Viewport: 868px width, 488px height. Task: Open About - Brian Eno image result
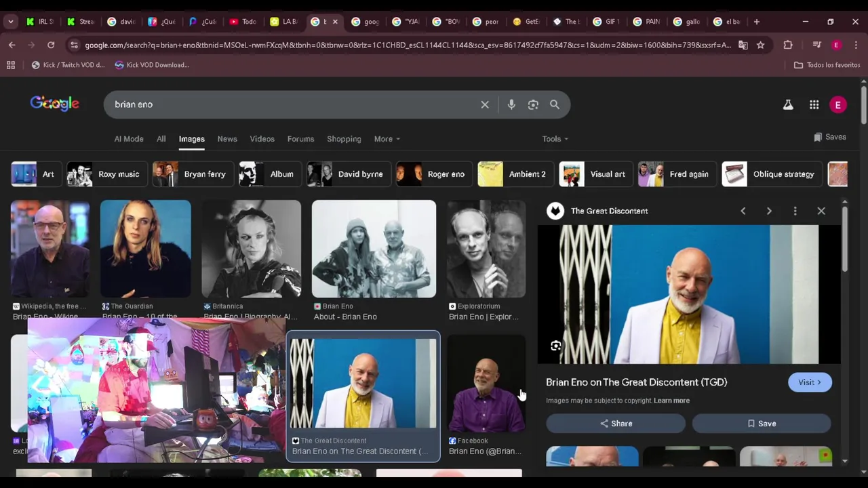click(374, 249)
